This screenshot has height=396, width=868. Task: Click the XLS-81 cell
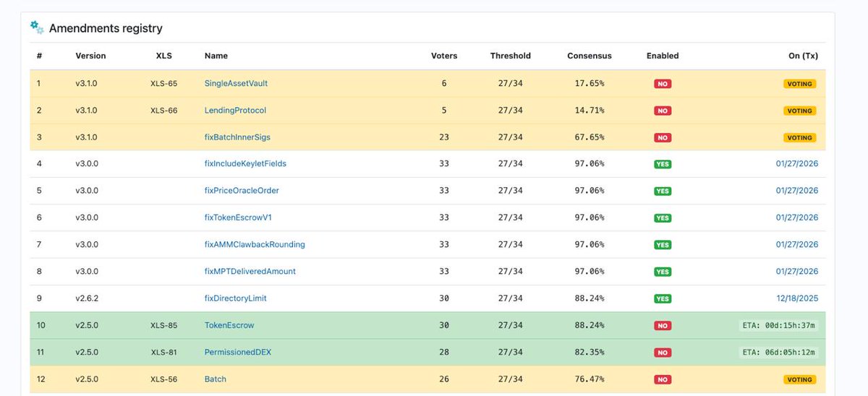click(164, 352)
